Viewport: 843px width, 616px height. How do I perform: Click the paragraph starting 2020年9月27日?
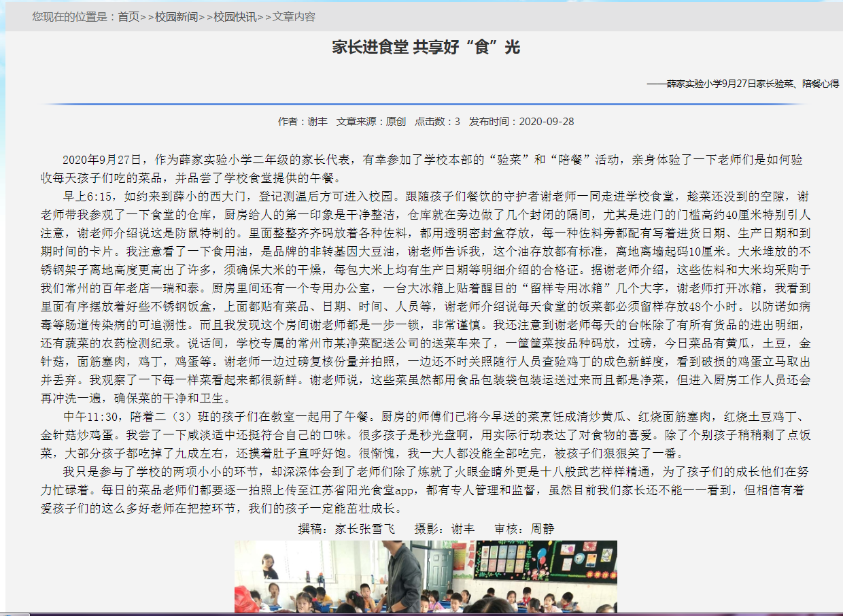pos(421,169)
